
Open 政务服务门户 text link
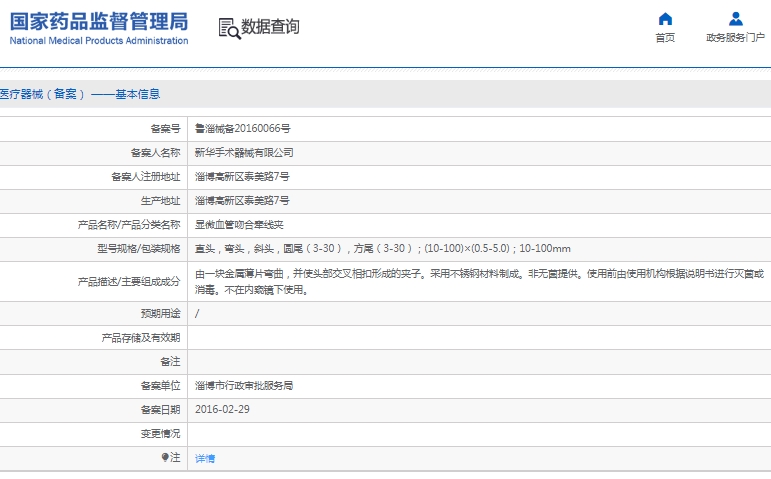tap(736, 37)
